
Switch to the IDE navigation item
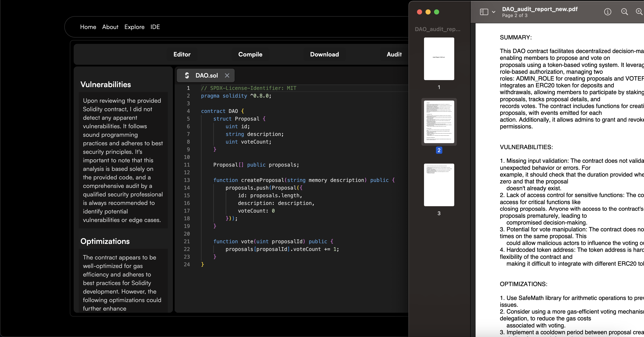coord(155,27)
